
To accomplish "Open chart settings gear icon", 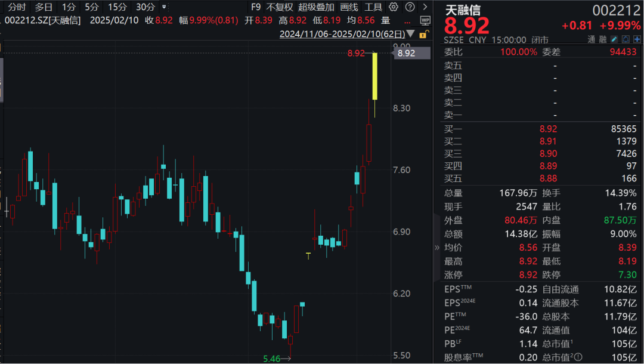I will (x=394, y=7).
